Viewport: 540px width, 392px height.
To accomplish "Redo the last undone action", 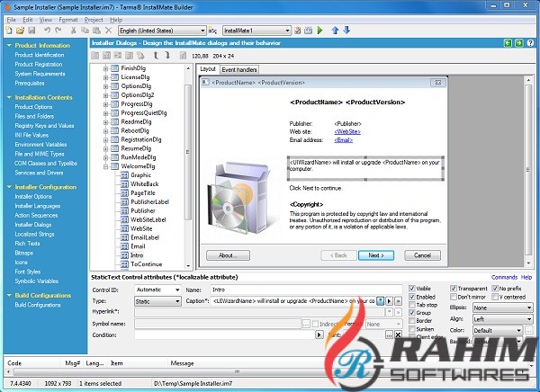I will [x=58, y=31].
